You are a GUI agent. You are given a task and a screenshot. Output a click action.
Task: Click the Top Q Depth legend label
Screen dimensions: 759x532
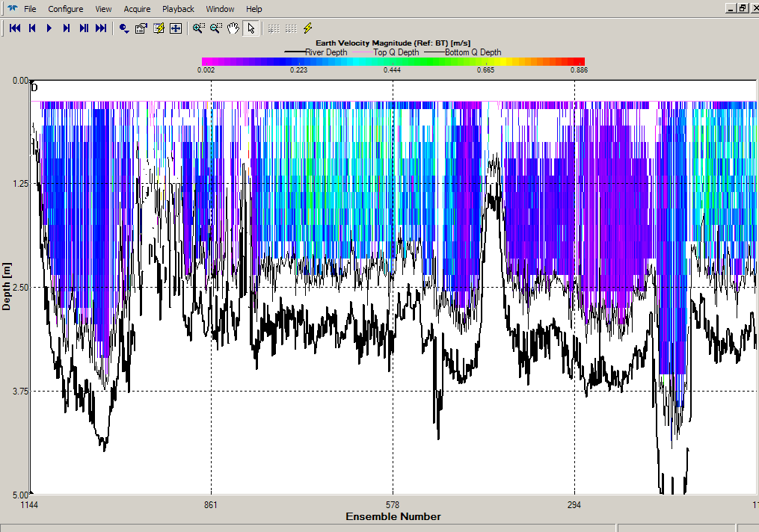(396, 52)
